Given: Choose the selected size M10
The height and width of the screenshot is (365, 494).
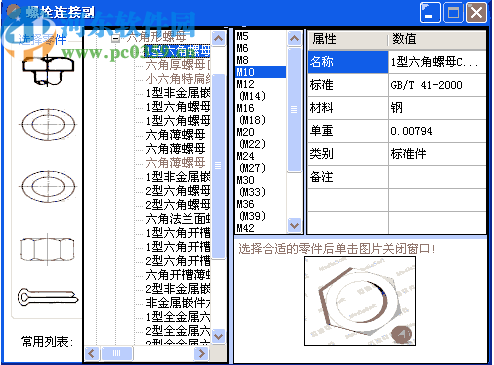Looking at the screenshot, I should 260,72.
